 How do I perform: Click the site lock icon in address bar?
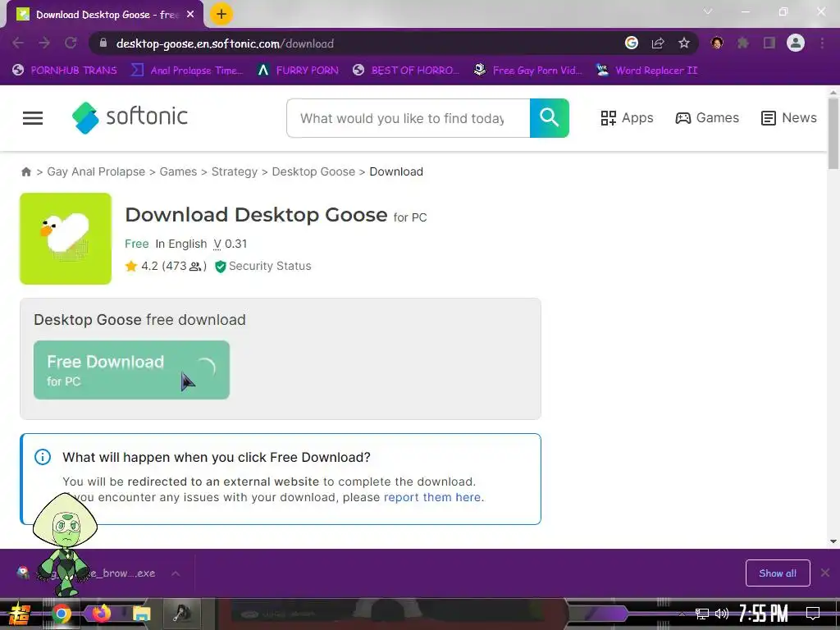point(103,43)
